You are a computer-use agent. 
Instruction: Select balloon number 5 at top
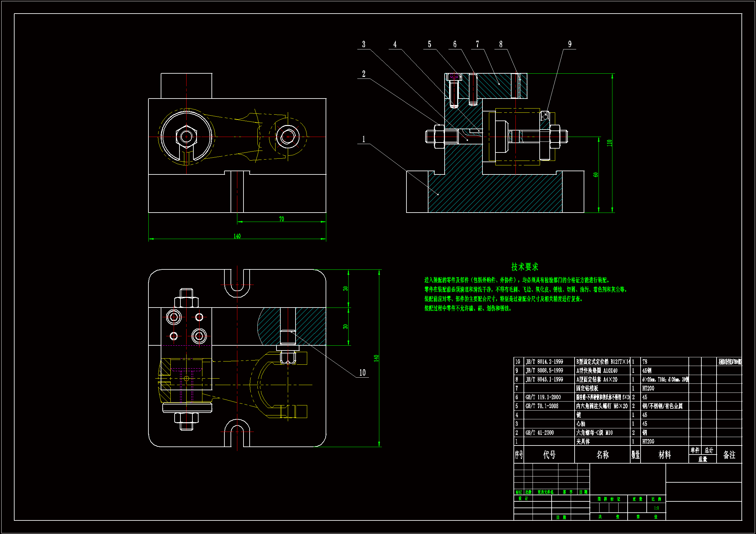pyautogui.click(x=429, y=44)
